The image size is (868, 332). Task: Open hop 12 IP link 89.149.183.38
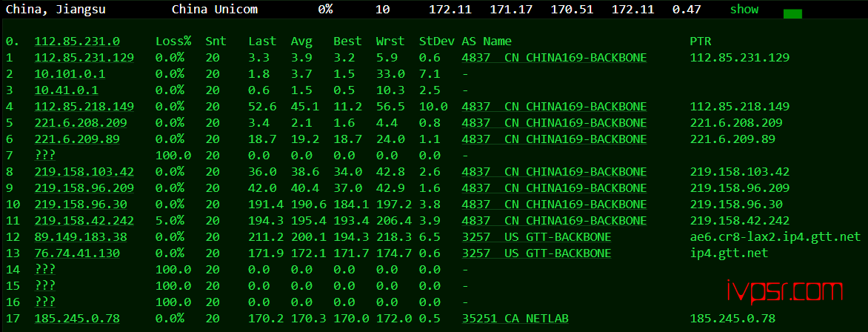tap(81, 238)
